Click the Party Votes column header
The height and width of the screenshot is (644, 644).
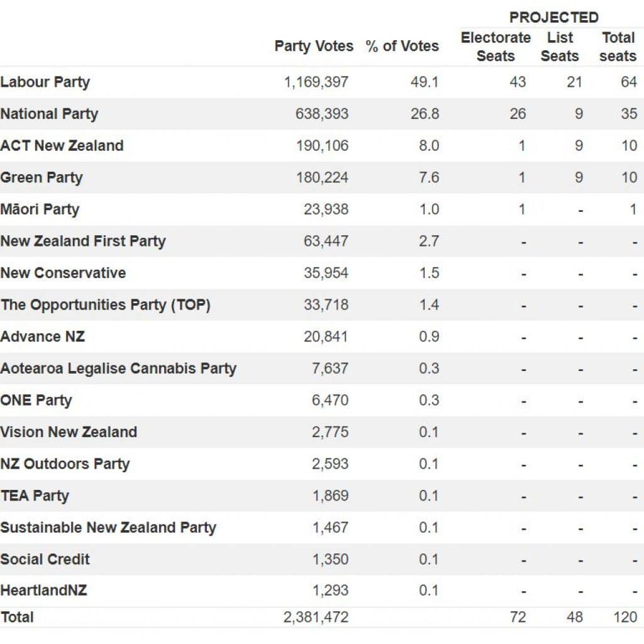click(314, 47)
